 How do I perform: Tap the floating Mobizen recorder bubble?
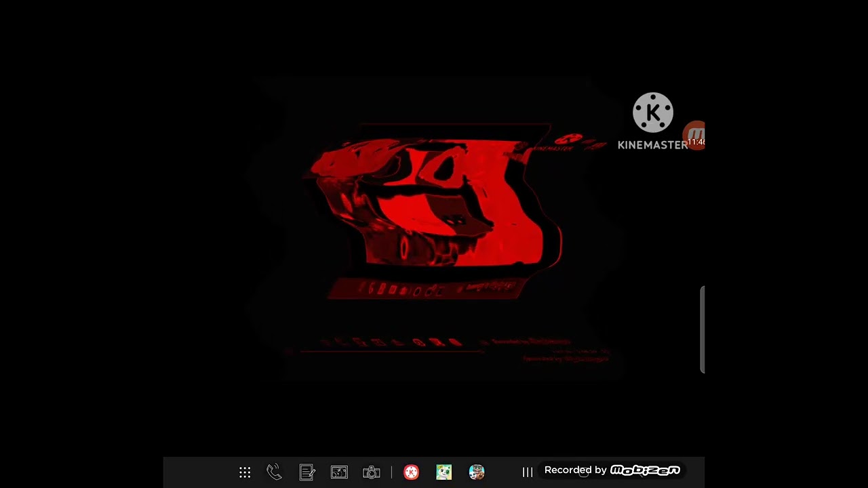pyautogui.click(x=694, y=136)
